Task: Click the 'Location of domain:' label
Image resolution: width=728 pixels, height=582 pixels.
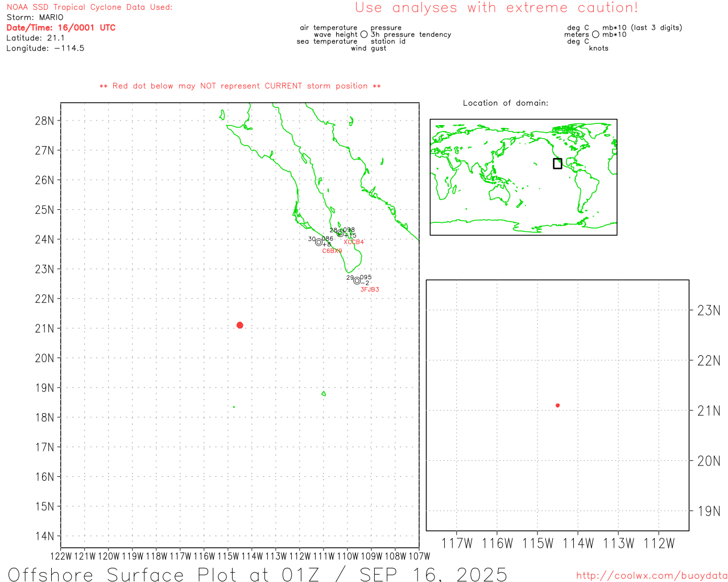Action: (506, 103)
